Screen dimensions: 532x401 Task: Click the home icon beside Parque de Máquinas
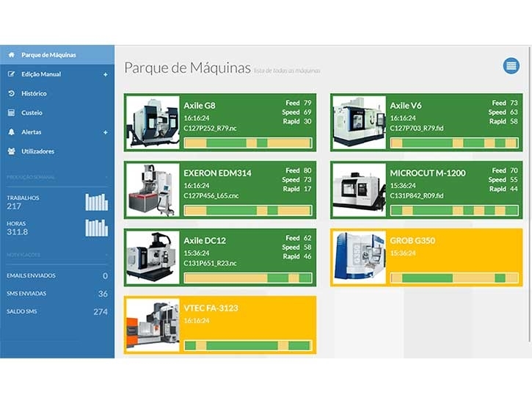click(11, 54)
